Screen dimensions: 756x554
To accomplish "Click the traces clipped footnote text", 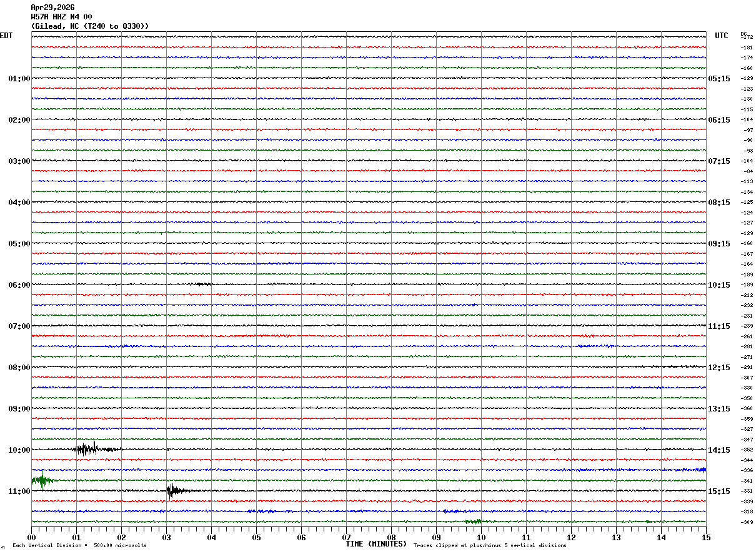I will point(490,546).
